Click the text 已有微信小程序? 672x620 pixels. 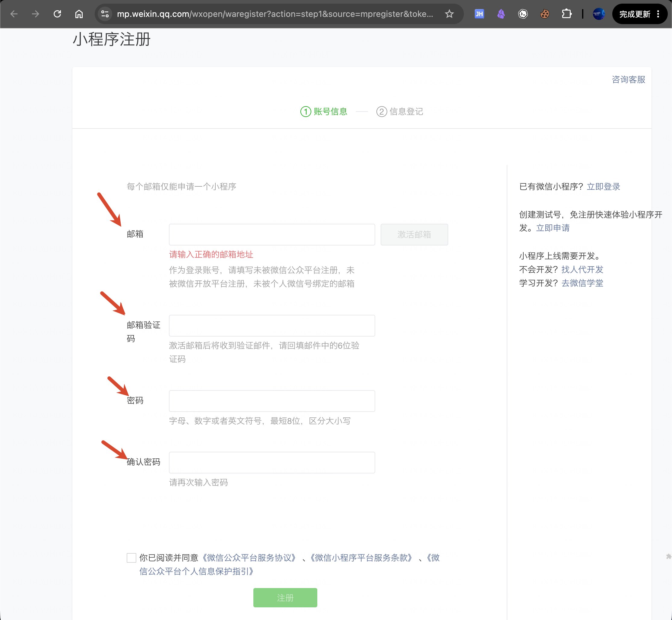tap(551, 187)
